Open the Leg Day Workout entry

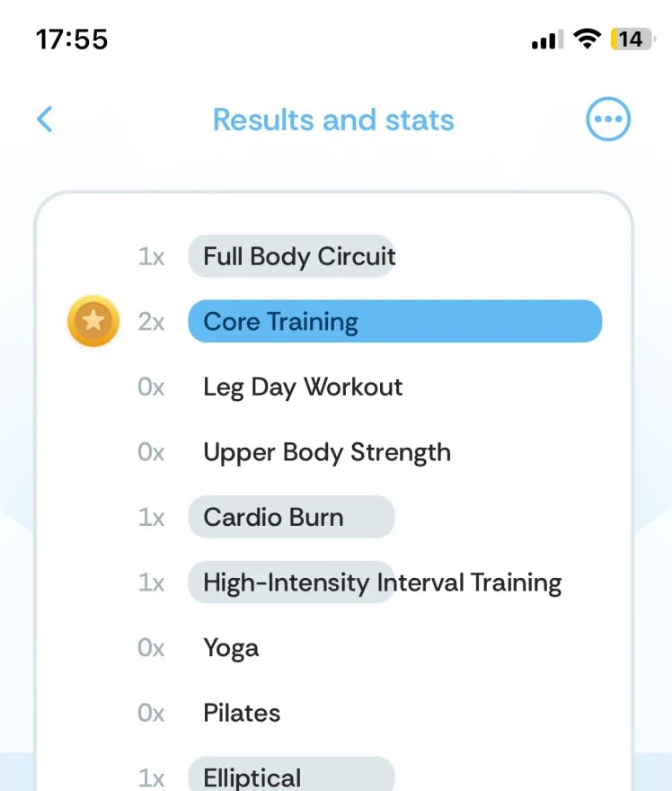click(x=303, y=387)
